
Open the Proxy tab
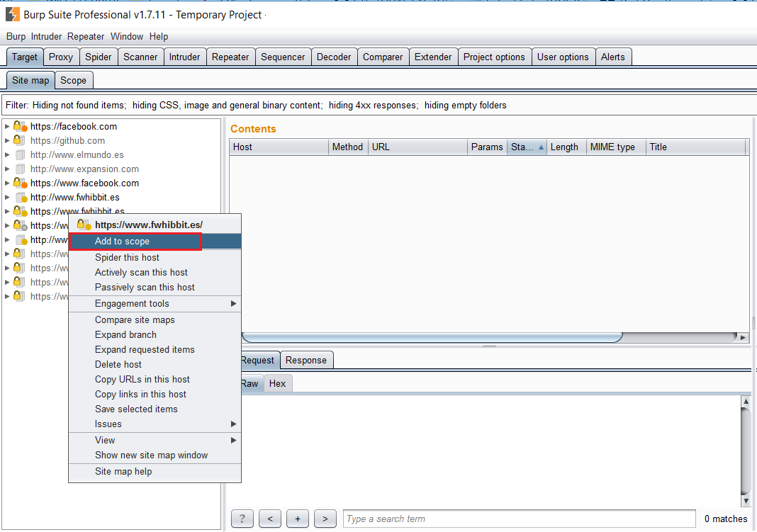click(61, 57)
